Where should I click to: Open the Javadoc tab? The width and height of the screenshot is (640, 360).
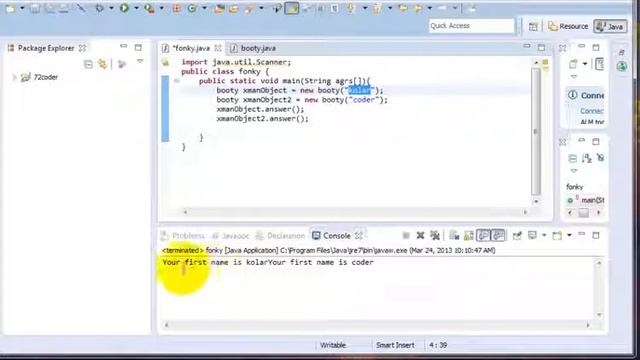231,236
